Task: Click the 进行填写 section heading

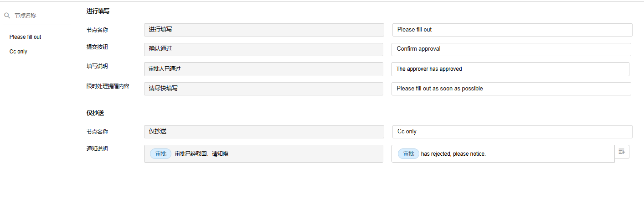Action: tap(98, 11)
